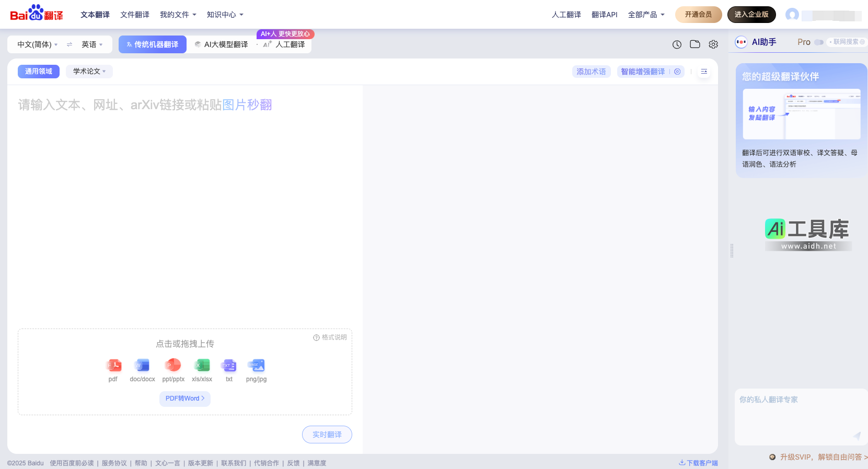
Task: Click the ppt/pptx upload icon
Action: click(x=173, y=366)
